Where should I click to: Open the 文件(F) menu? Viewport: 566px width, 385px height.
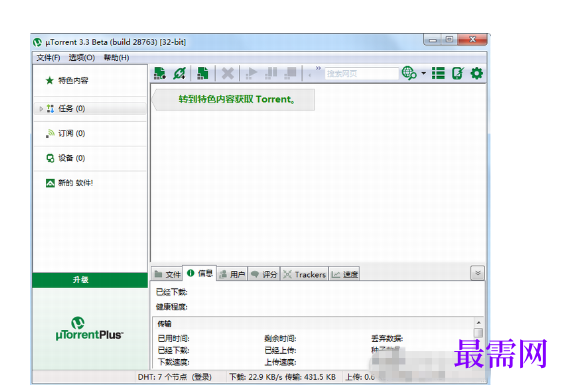click(48, 58)
